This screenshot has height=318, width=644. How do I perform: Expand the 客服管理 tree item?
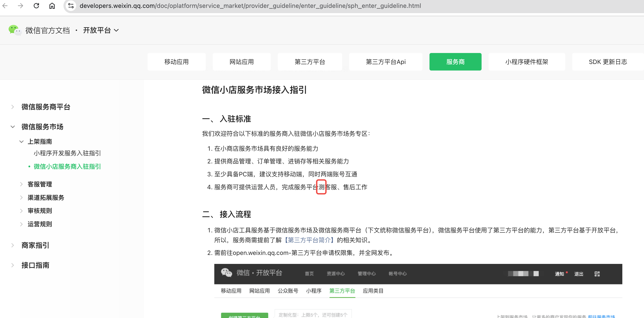(x=40, y=184)
